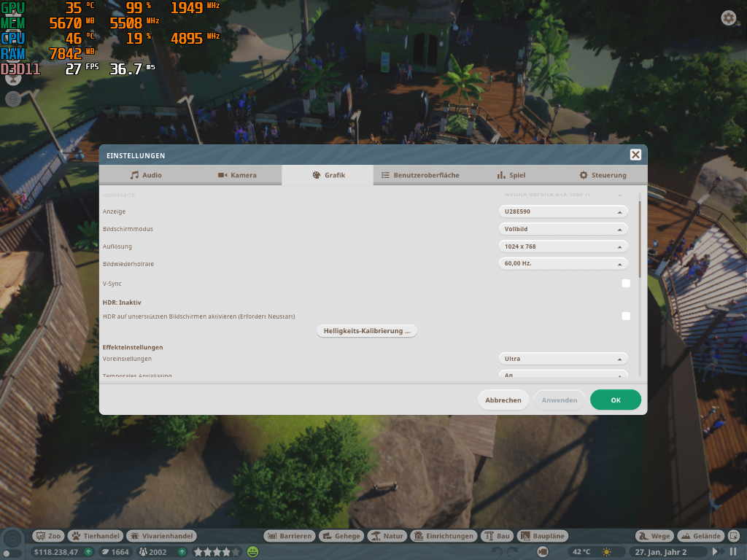Confirm settings with the OK button

[616, 400]
